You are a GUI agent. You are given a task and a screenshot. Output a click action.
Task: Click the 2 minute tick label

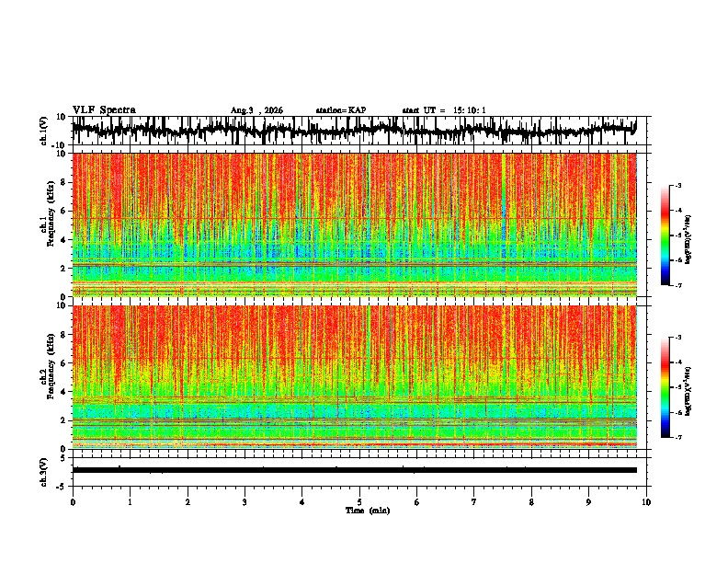(x=188, y=502)
